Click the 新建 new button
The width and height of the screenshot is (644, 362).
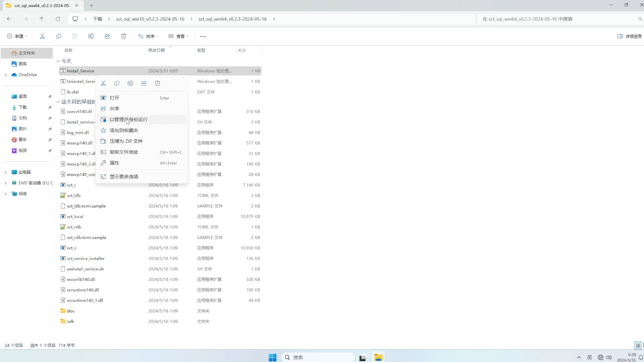17,36
